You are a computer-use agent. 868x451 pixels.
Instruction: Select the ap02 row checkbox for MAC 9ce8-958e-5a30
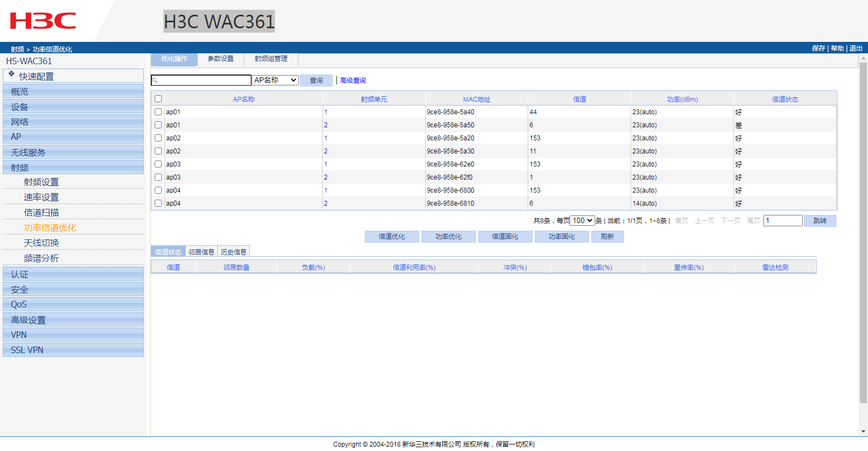click(x=158, y=151)
